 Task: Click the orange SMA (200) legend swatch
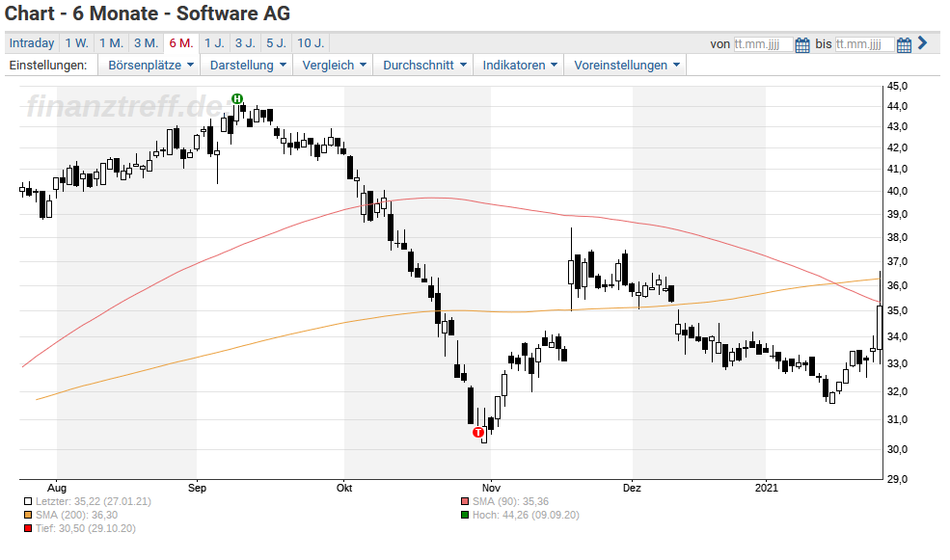[27, 516]
